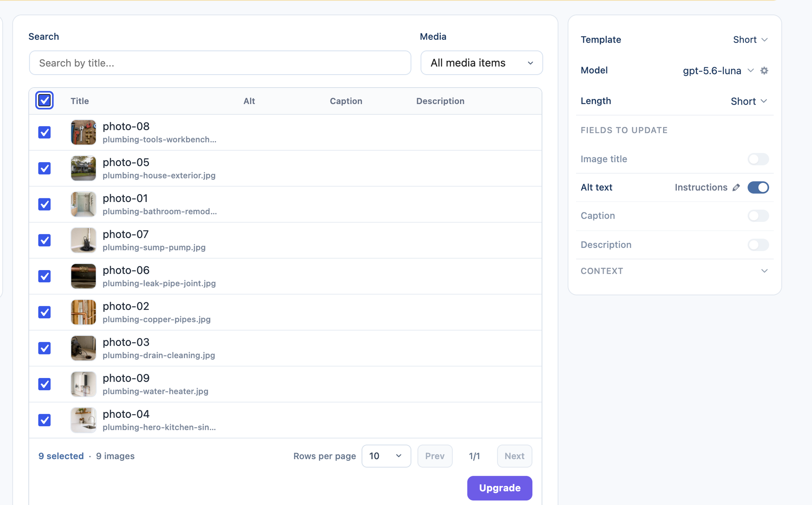
Task: Click into the Search by title field
Action: pos(220,63)
